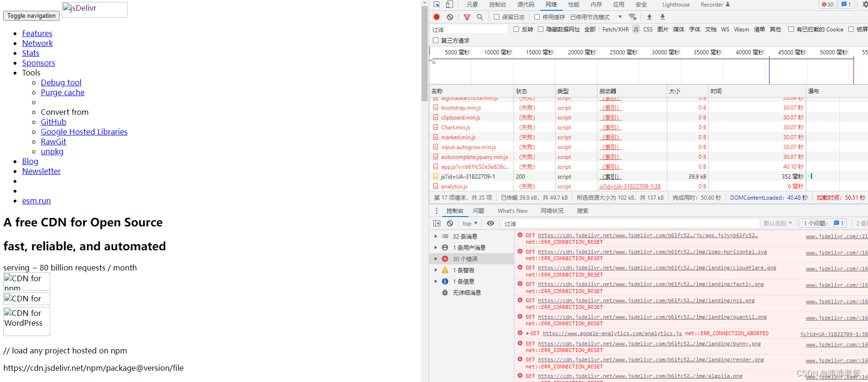Click the list icon beside 32 条消息
The width and height of the screenshot is (868, 382).
(x=445, y=236)
